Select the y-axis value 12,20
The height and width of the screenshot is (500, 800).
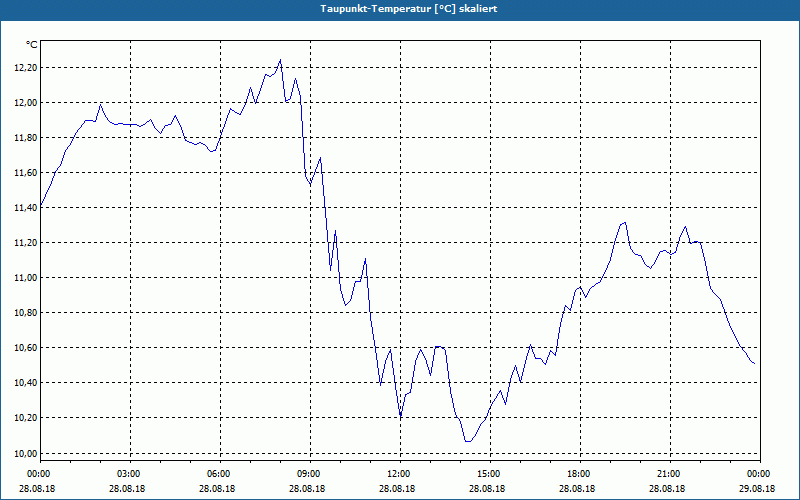(x=24, y=68)
